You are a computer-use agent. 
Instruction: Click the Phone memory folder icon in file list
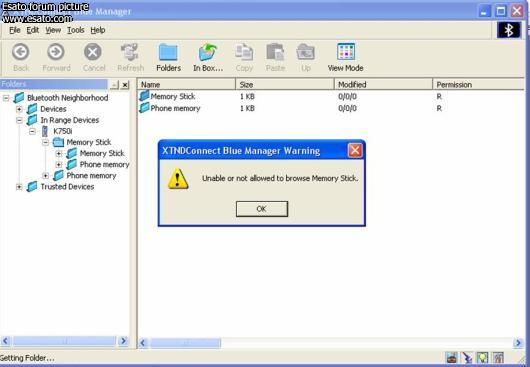coord(144,108)
